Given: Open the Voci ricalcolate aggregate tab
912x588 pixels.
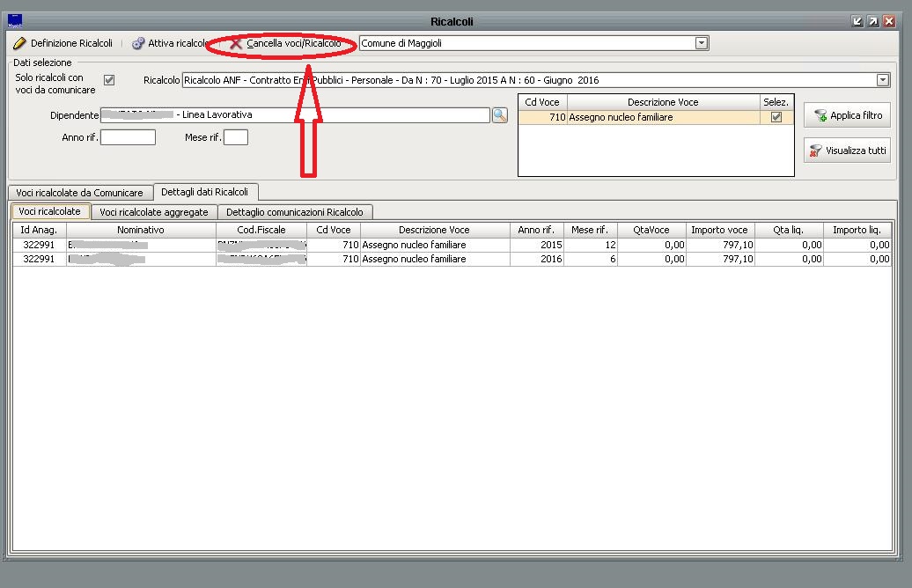Looking at the screenshot, I should (154, 212).
